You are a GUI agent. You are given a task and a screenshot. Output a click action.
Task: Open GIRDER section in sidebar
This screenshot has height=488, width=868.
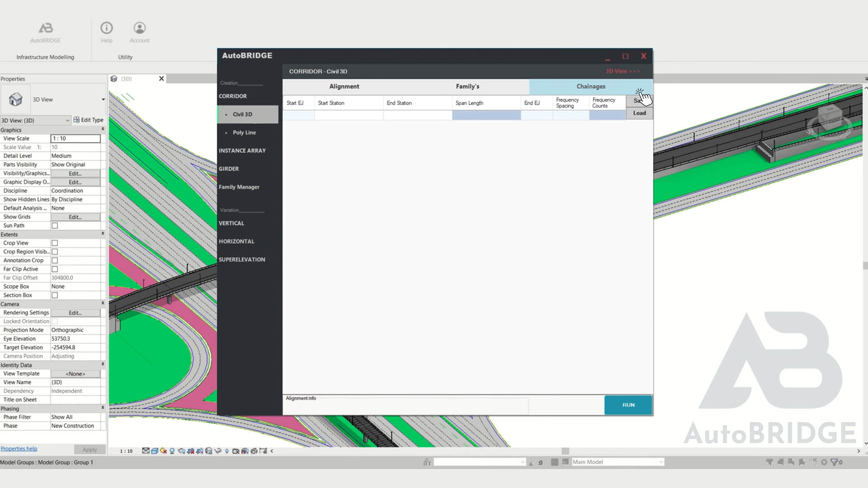(229, 169)
